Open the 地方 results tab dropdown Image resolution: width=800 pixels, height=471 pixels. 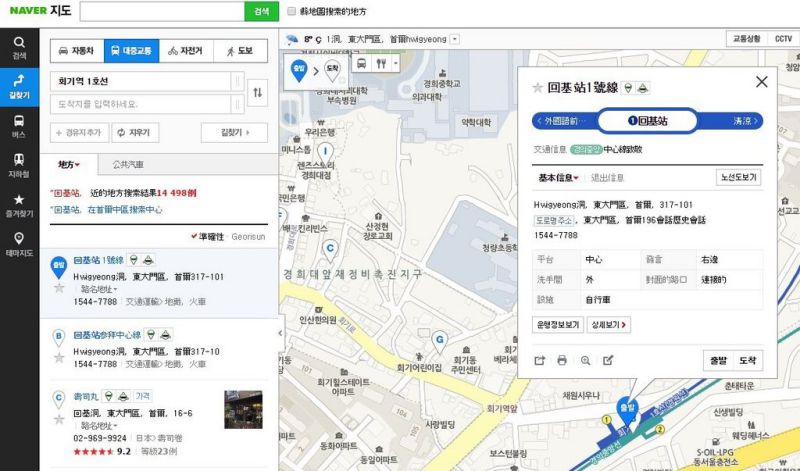point(69,164)
